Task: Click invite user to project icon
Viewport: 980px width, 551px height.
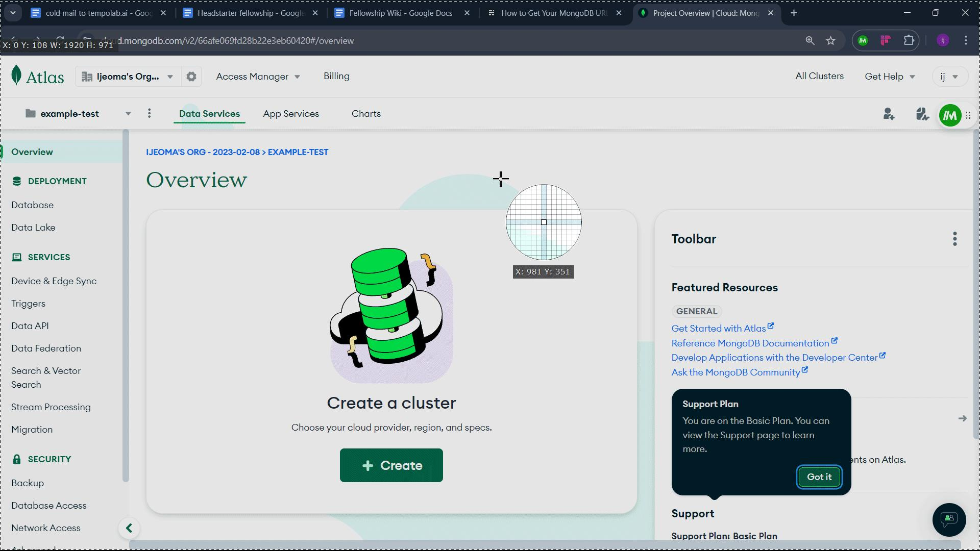Action: tap(889, 114)
